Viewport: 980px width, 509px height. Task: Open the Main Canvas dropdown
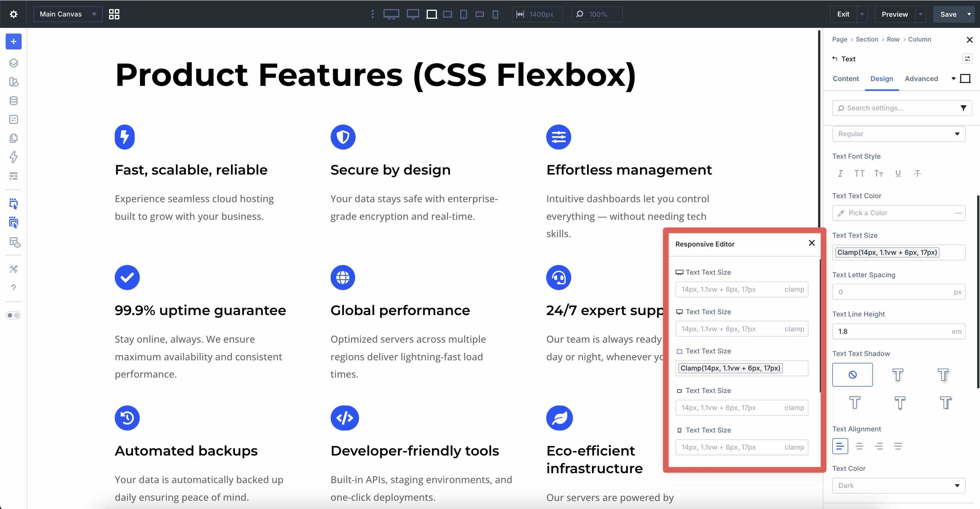[68, 14]
